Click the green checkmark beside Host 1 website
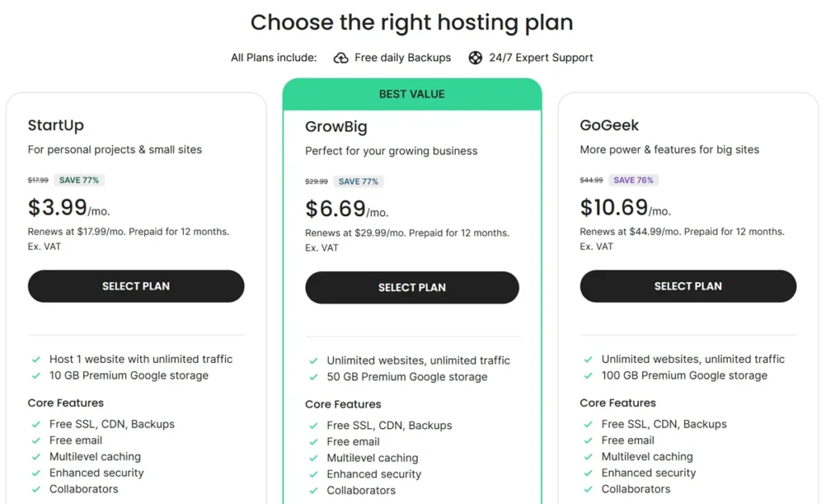This screenshot has width=826, height=504. [x=35, y=359]
